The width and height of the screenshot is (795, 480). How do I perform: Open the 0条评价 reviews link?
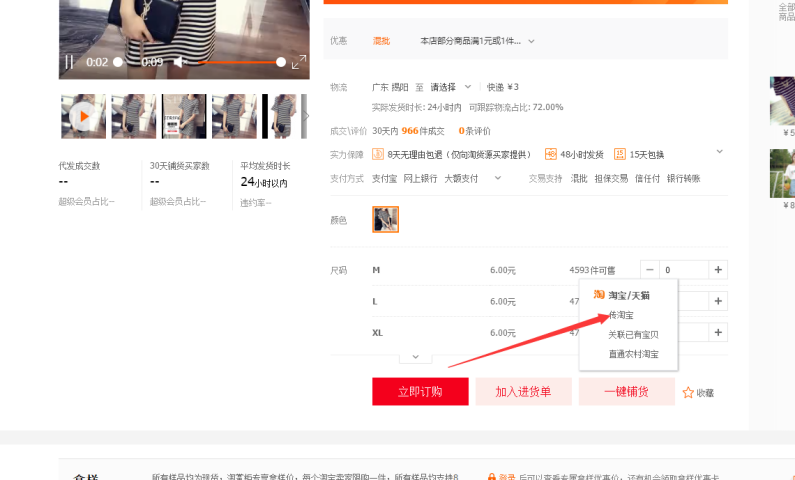pos(475,131)
